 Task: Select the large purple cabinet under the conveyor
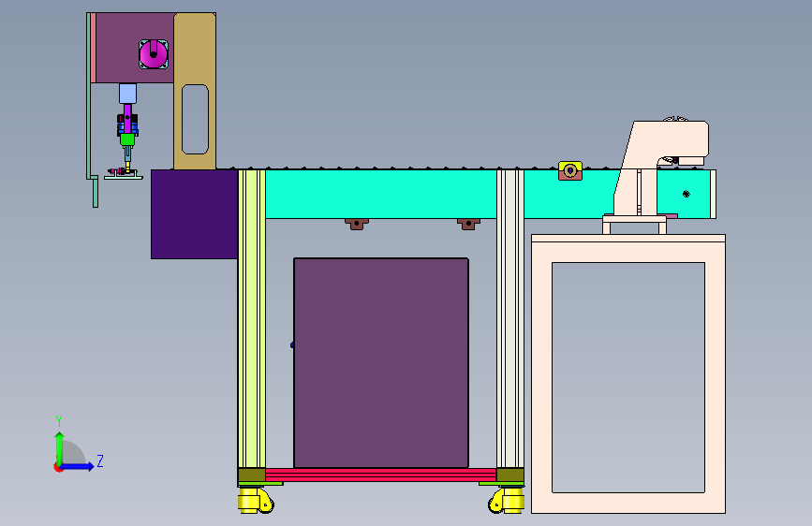pos(381,363)
